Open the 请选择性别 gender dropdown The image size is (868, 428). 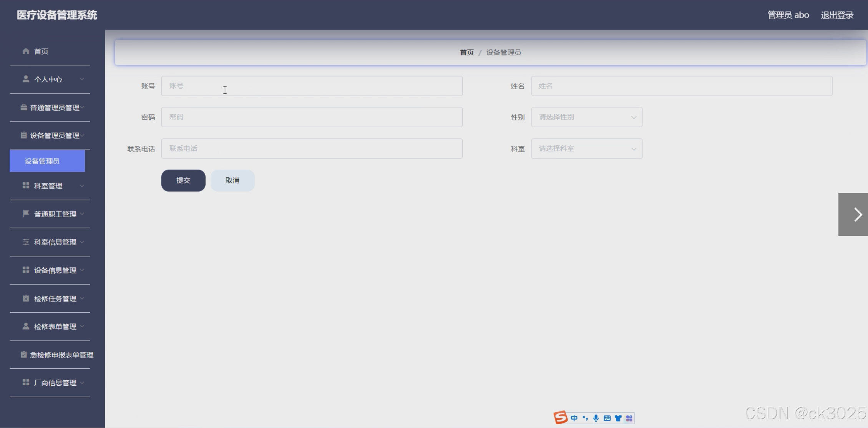[x=586, y=117]
